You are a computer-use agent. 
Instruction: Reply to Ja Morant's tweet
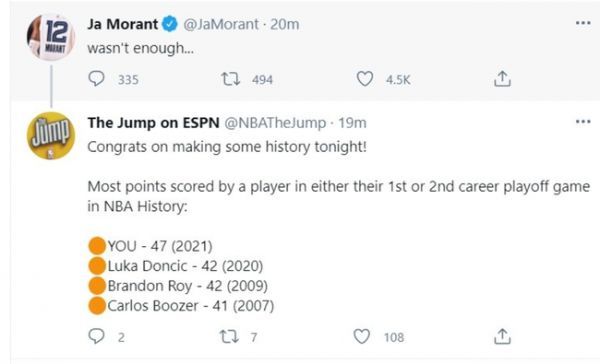pos(96,79)
